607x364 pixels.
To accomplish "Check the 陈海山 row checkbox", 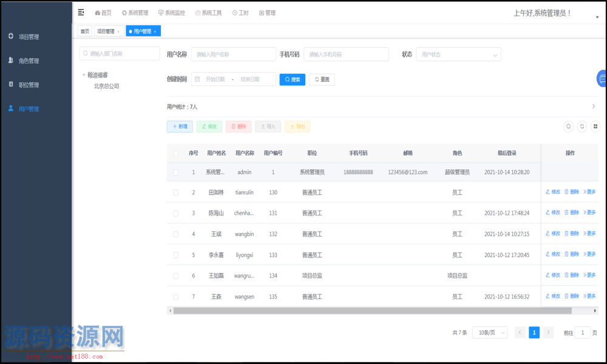I will [x=176, y=214].
